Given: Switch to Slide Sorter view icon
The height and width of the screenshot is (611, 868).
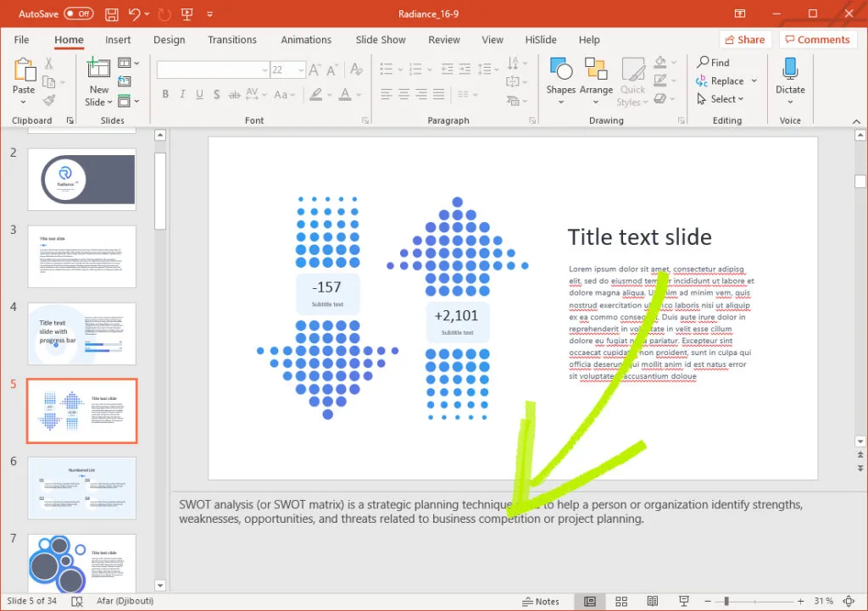Looking at the screenshot, I should pyautogui.click(x=621, y=601).
